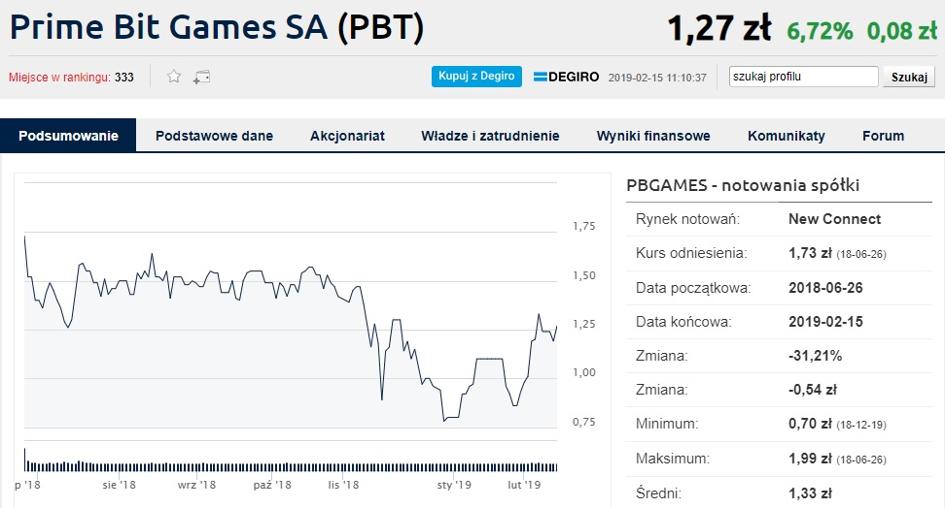
Task: Go to Władze i zatrudnienie tab
Action: click(x=490, y=136)
